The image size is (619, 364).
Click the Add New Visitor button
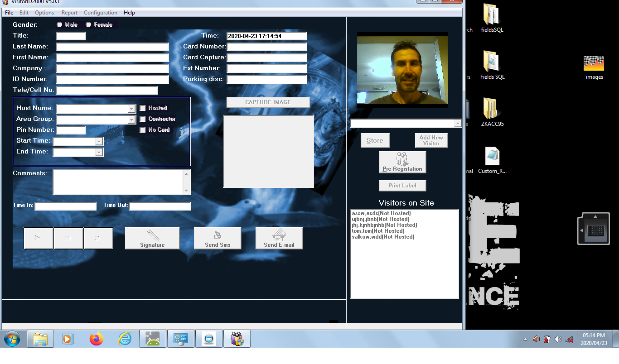[431, 140]
